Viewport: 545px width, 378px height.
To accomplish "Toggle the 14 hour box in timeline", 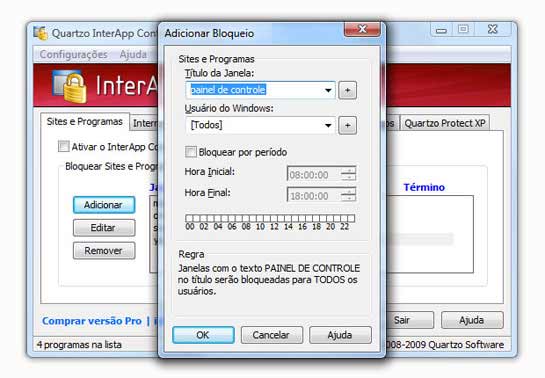I will 287,218.
